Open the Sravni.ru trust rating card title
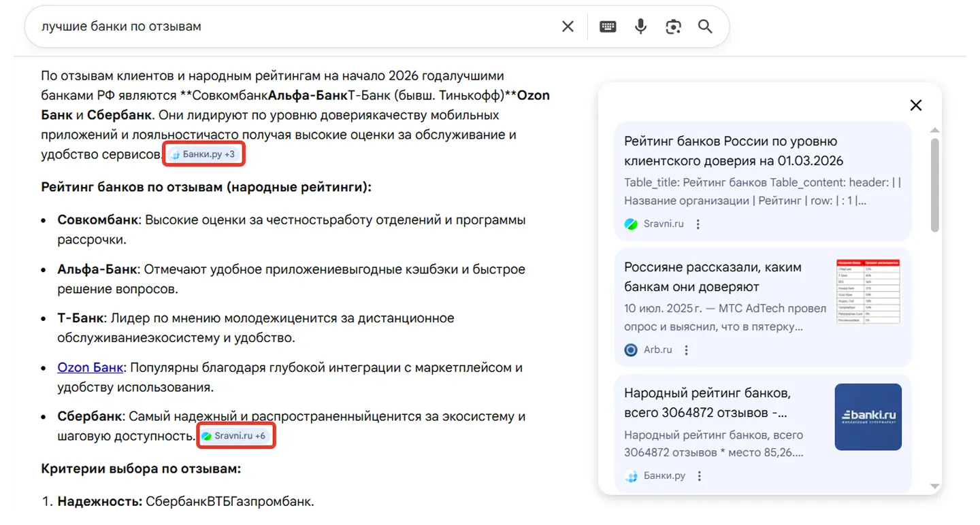The height and width of the screenshot is (525, 980). tap(734, 151)
